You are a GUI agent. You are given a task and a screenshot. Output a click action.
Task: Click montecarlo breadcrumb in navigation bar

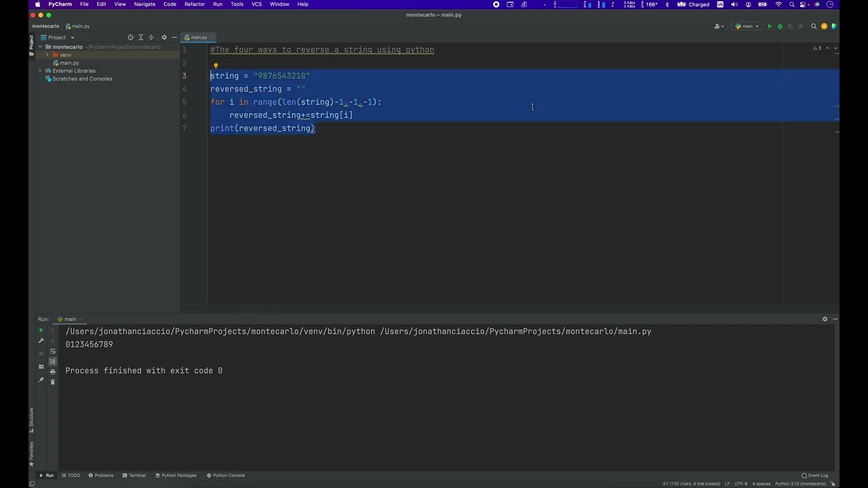45,26
